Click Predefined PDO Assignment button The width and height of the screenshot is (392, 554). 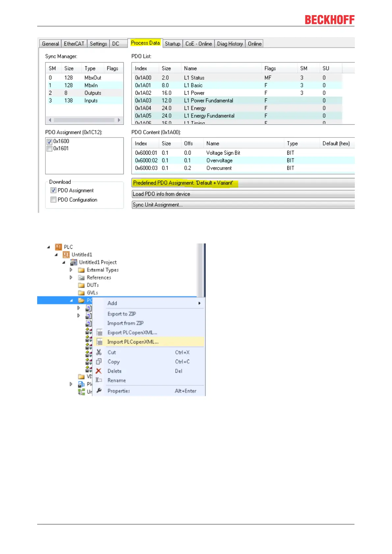(x=243, y=183)
